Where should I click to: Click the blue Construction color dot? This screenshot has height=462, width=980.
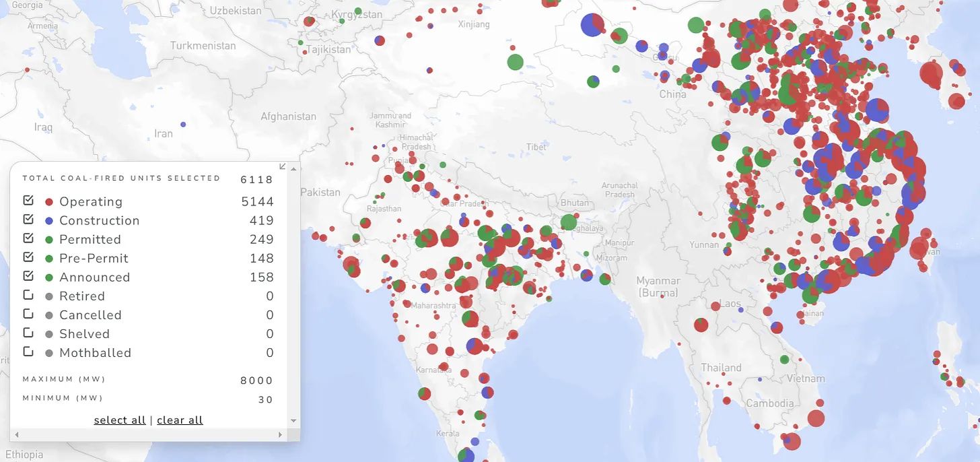(48, 221)
